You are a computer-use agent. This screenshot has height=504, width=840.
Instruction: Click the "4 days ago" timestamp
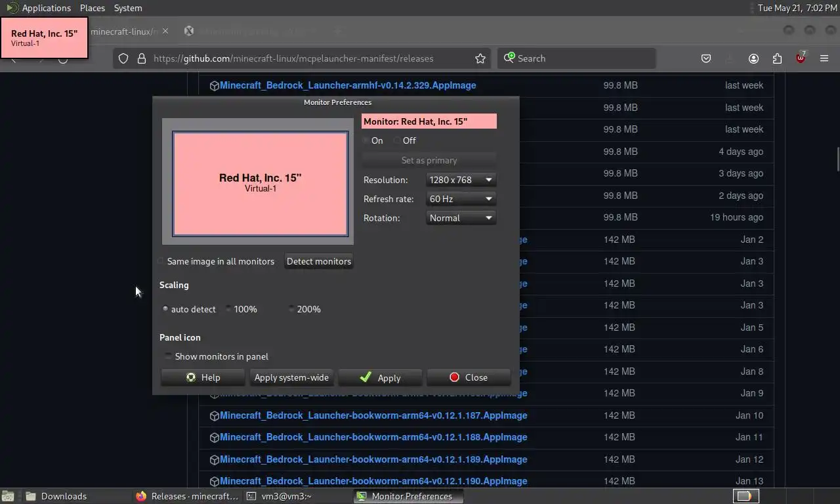tap(741, 152)
